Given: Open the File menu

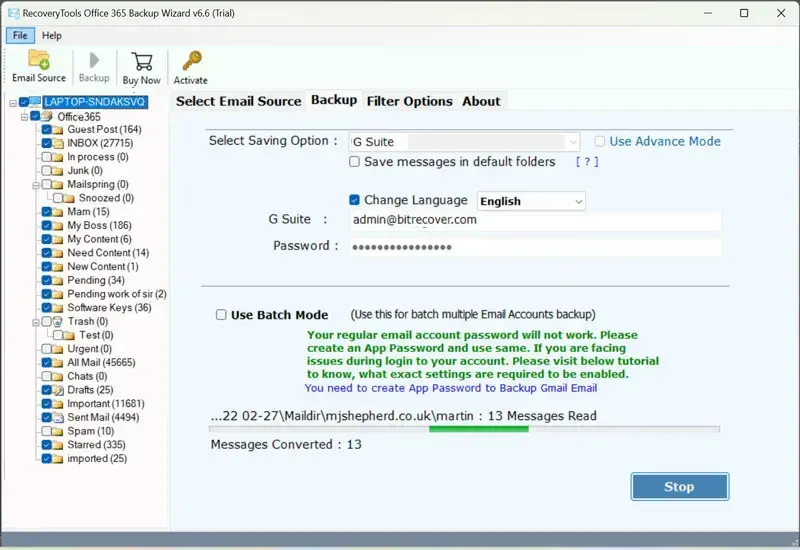Looking at the screenshot, I should (20, 35).
